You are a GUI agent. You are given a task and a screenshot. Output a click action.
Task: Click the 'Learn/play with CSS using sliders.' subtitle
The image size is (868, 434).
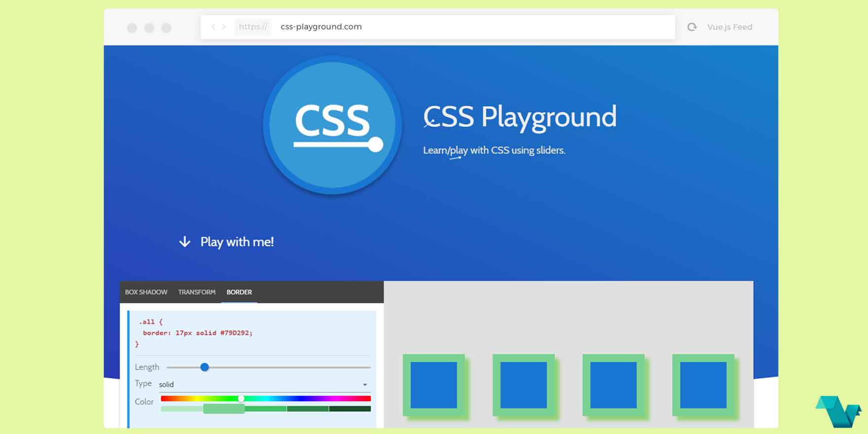pos(494,150)
